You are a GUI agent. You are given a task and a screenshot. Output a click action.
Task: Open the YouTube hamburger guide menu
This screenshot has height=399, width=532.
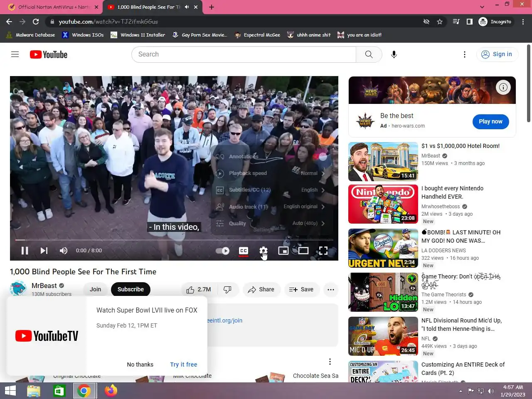15,54
